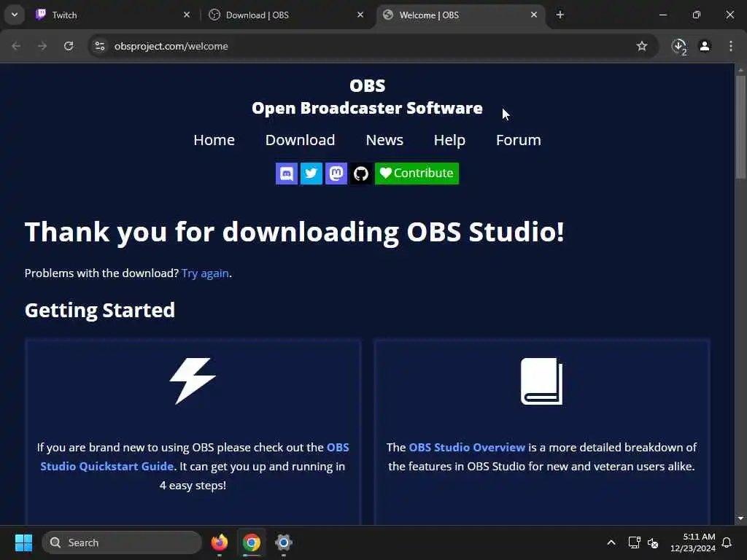Open Firefox from the taskbar
This screenshot has width=747, height=560.
point(220,542)
